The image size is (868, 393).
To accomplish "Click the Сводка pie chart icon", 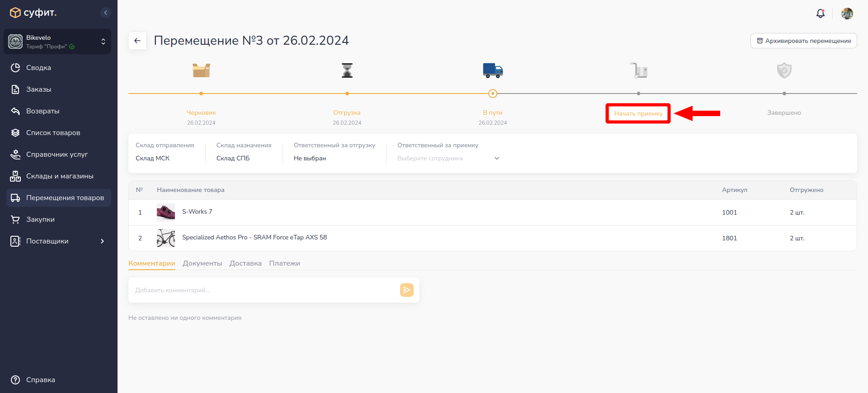I will [15, 68].
